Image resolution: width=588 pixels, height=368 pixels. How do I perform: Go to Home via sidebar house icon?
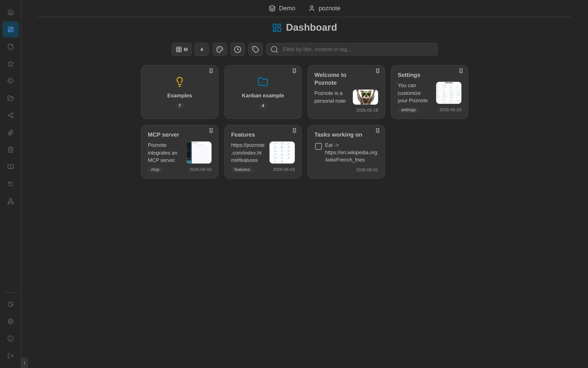click(x=11, y=12)
